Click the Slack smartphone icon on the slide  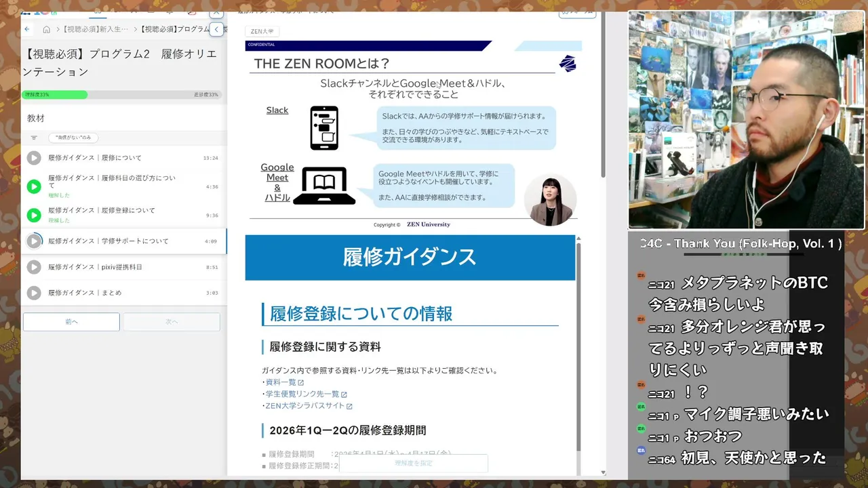pyautogui.click(x=324, y=128)
